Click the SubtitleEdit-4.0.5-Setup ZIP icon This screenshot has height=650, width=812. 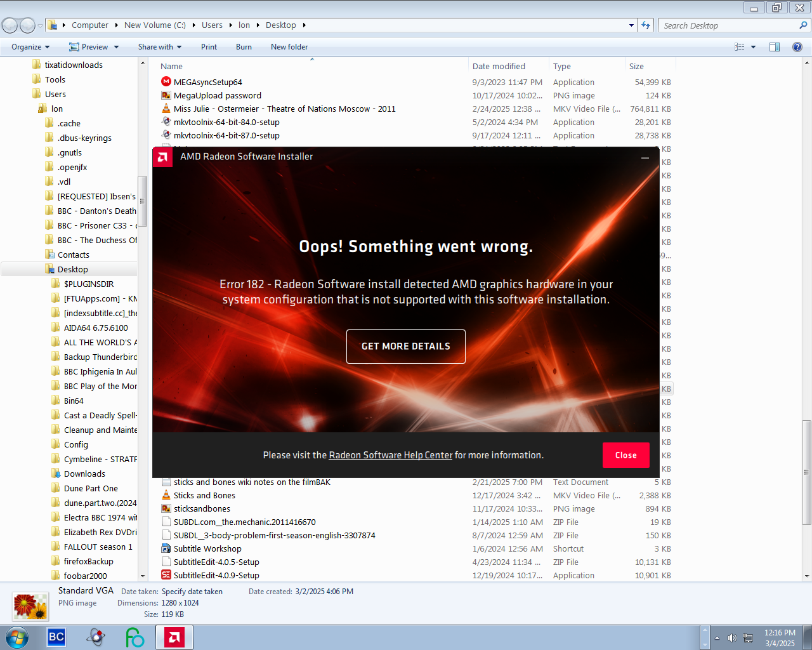coord(166,562)
